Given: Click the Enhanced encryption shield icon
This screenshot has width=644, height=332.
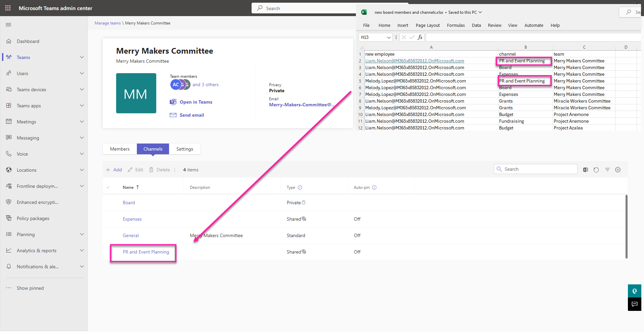Looking at the screenshot, I should pyautogui.click(x=9, y=202).
